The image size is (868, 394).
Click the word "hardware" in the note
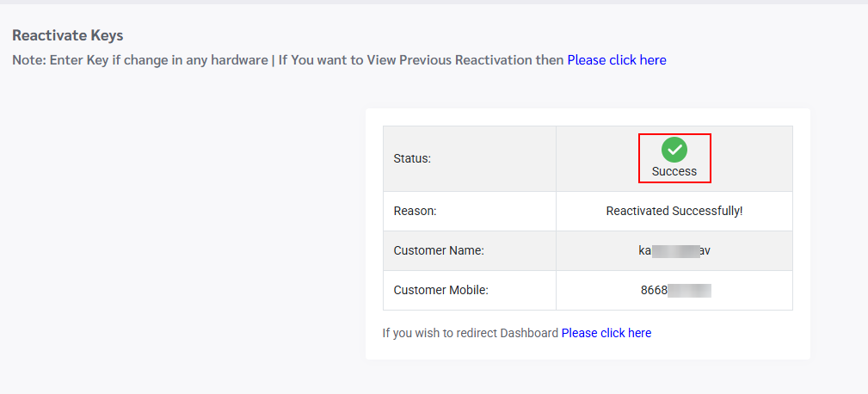point(240,60)
